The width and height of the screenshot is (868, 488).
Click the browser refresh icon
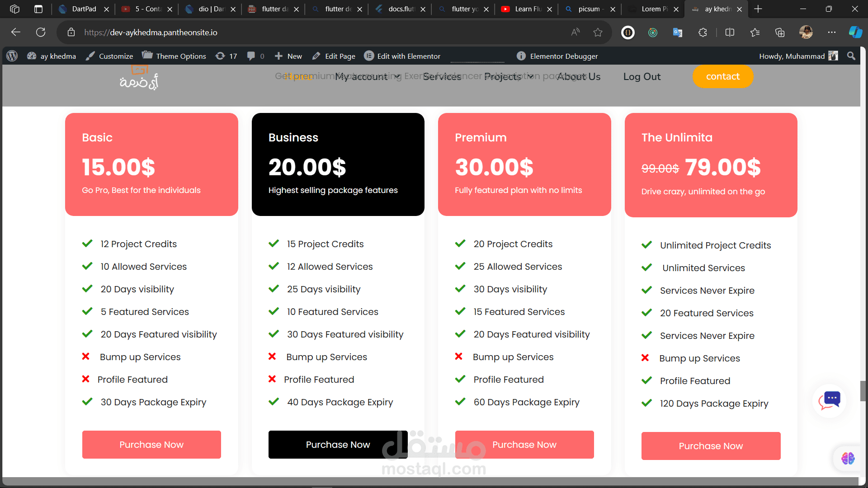click(x=41, y=32)
